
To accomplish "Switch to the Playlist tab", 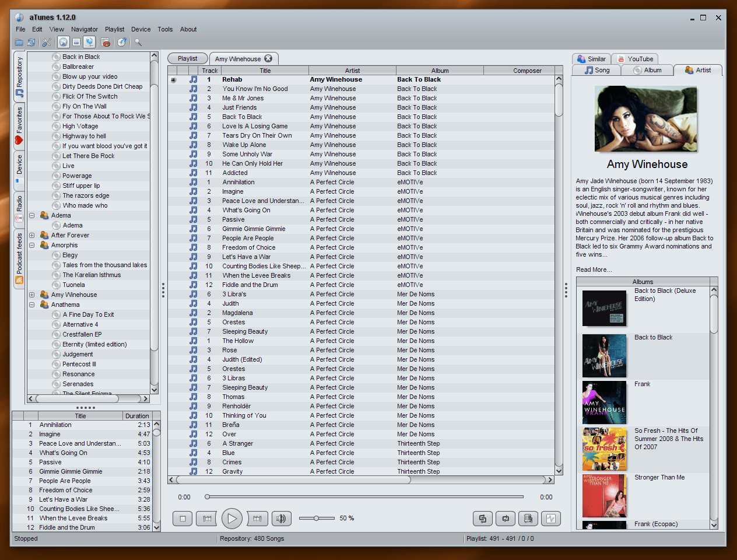I will tap(188, 58).
